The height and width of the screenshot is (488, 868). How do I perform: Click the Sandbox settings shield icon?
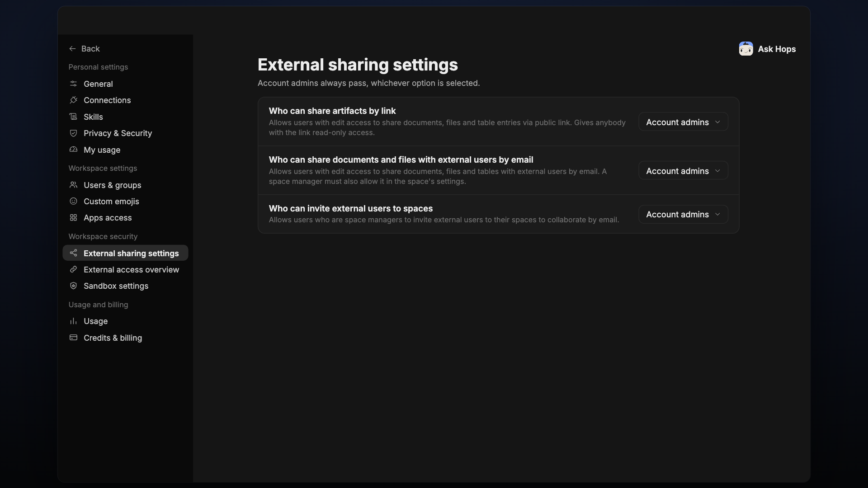click(73, 286)
